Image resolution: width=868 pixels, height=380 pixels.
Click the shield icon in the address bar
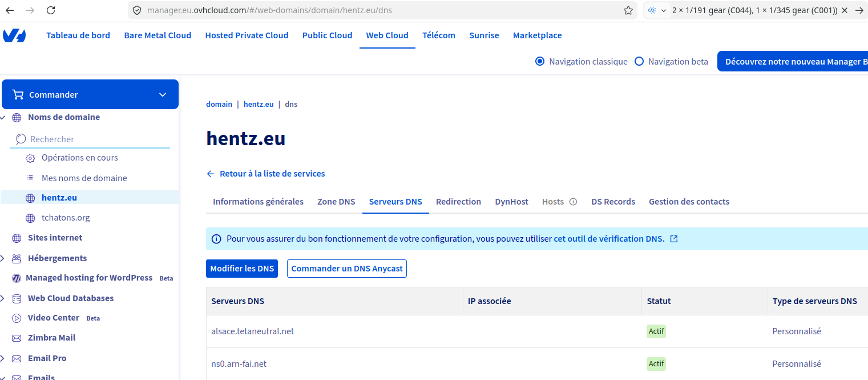tap(136, 10)
